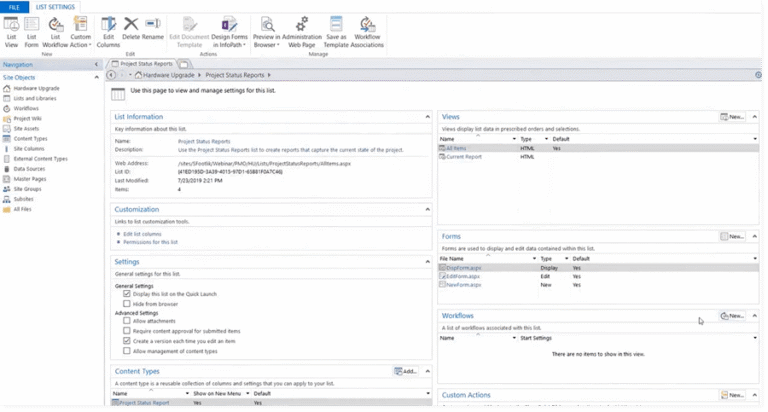Collapse the Site Objects section

coord(96,77)
